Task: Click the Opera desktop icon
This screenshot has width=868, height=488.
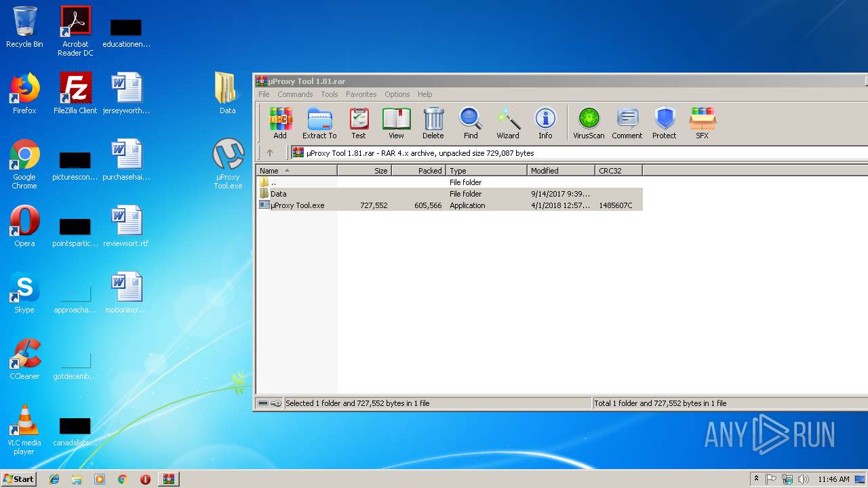Action: 24,226
